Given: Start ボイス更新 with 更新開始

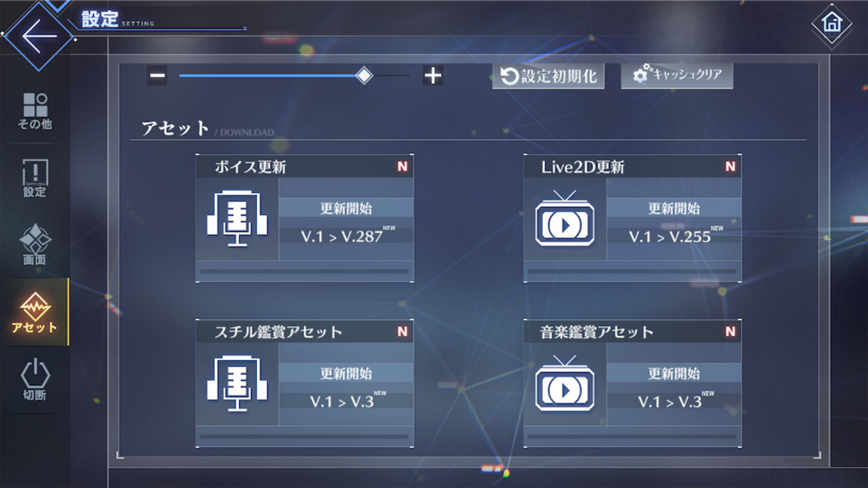Looking at the screenshot, I should coord(346,208).
